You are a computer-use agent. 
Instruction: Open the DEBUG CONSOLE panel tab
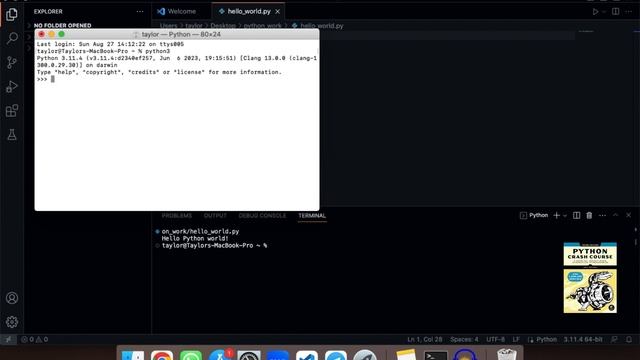point(262,216)
